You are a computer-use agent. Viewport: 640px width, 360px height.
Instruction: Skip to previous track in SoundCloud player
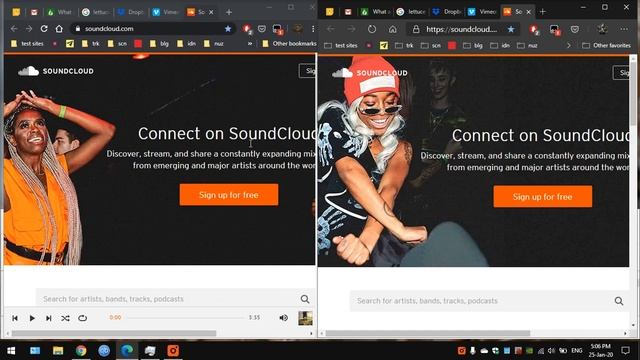[15, 318]
